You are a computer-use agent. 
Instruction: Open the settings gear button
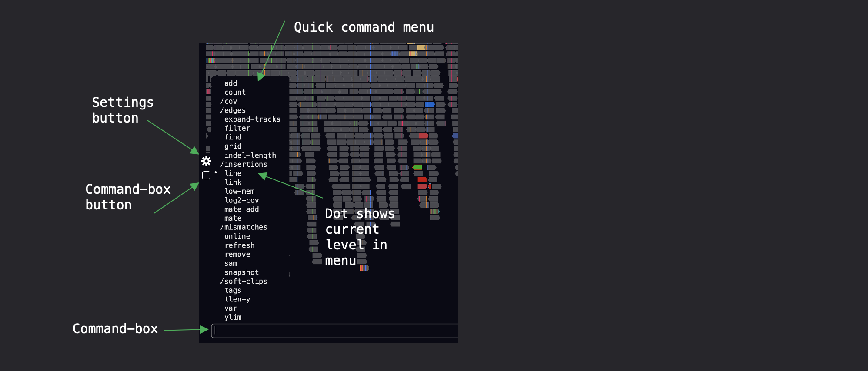click(x=206, y=161)
